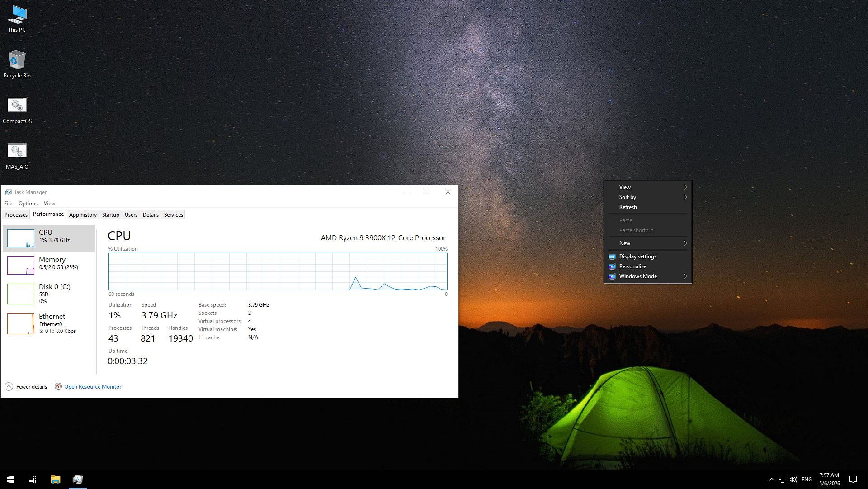Switch to the Users tab
The image size is (868, 489).
pyautogui.click(x=131, y=215)
